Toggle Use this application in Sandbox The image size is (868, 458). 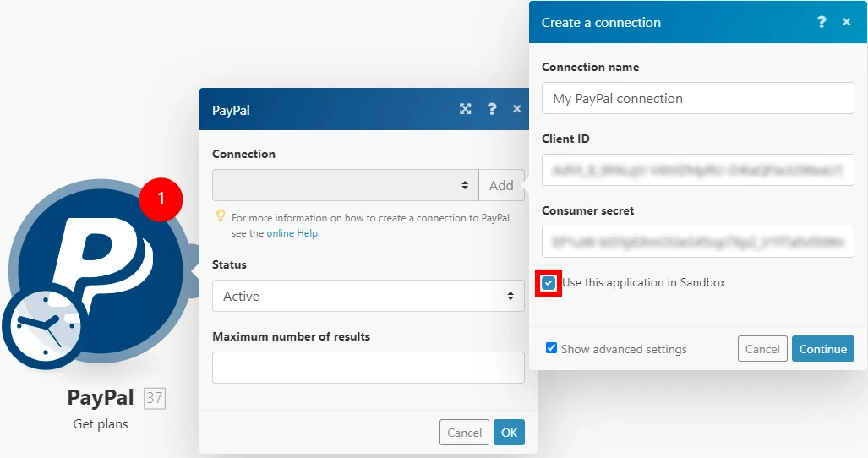click(x=549, y=283)
